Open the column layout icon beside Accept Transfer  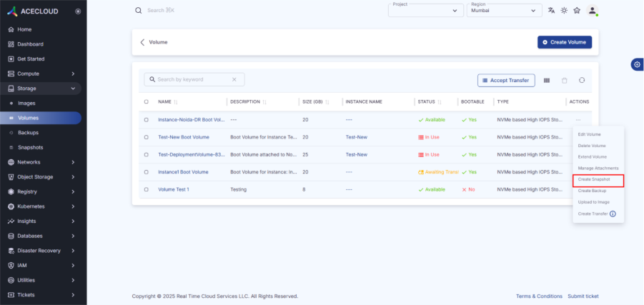click(547, 81)
